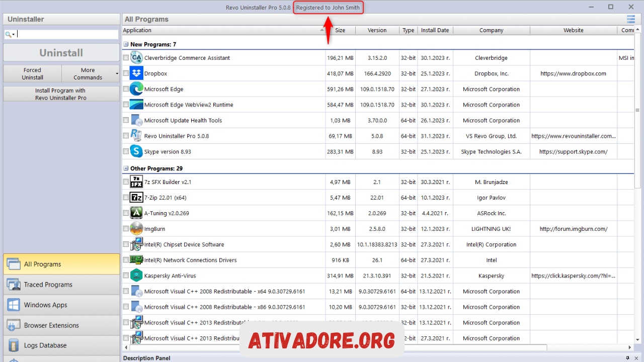Click the 7z SFX Builder icon
Screen dimensions: 644x362
pos(136,182)
